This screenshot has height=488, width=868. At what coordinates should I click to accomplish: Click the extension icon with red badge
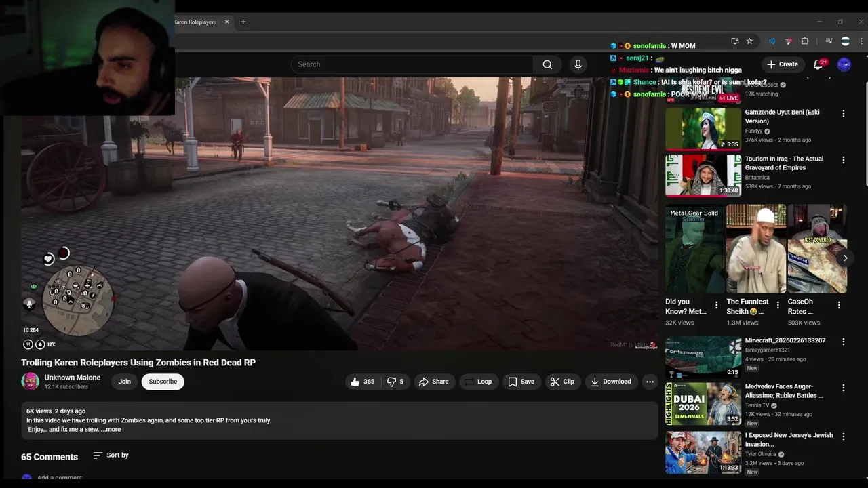point(788,41)
